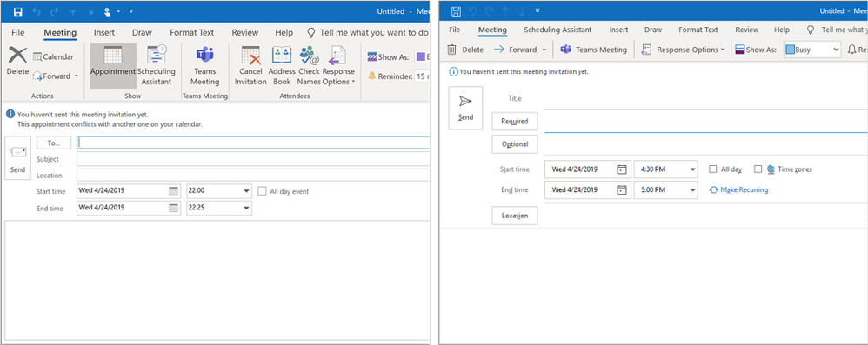
Task: Expand Quick Access Toolbar customize arrow left window
Action: coord(131,11)
